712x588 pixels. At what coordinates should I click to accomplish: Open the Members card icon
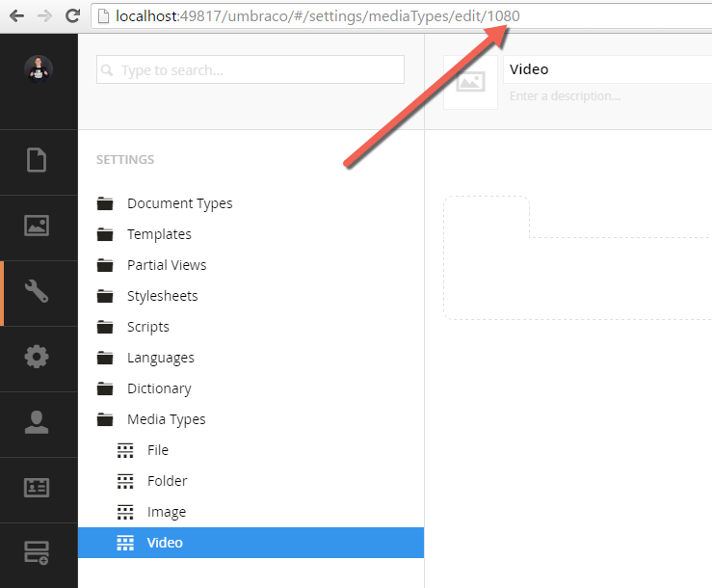click(37, 488)
